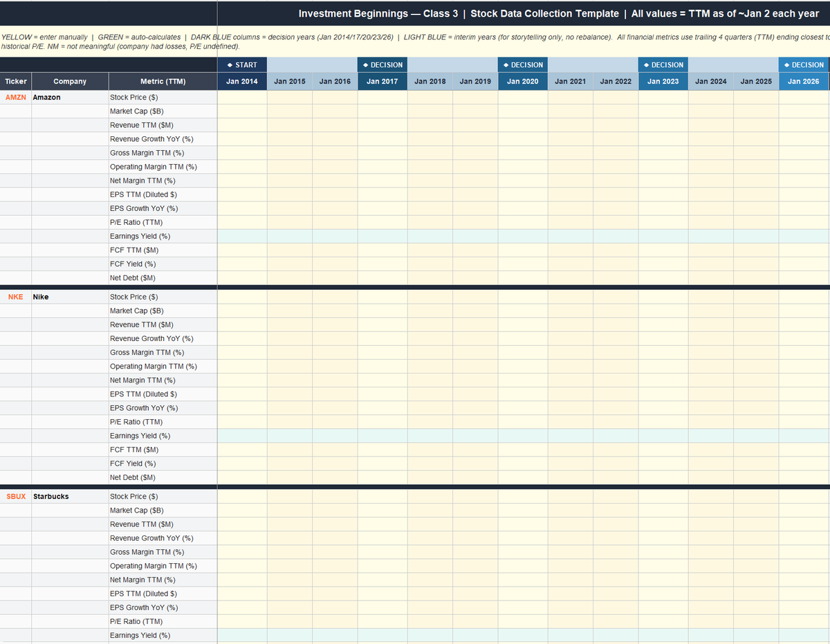The image size is (830, 644).
Task: Select Nike's Revenue Growth YoY (%) label
Action: tap(163, 338)
